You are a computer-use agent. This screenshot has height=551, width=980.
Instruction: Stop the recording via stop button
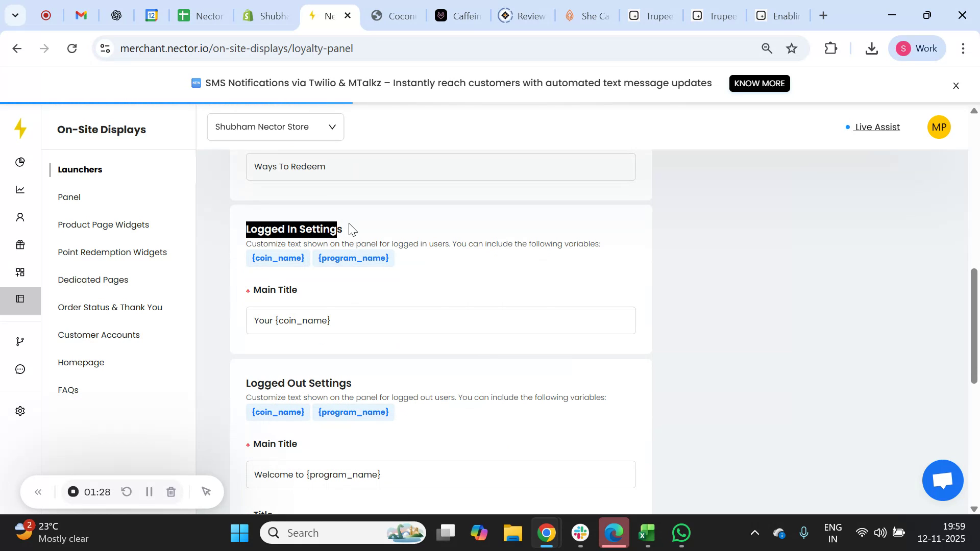(73, 491)
